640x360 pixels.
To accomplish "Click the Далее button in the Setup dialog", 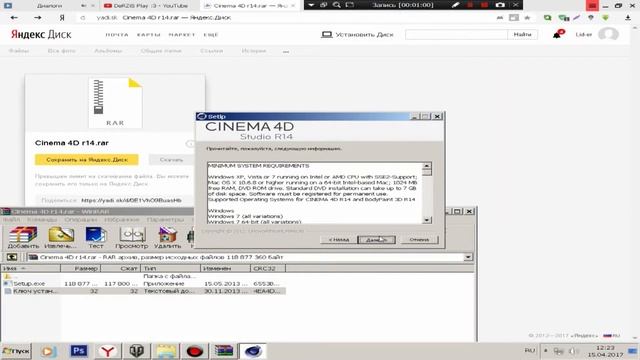I will (x=376, y=240).
